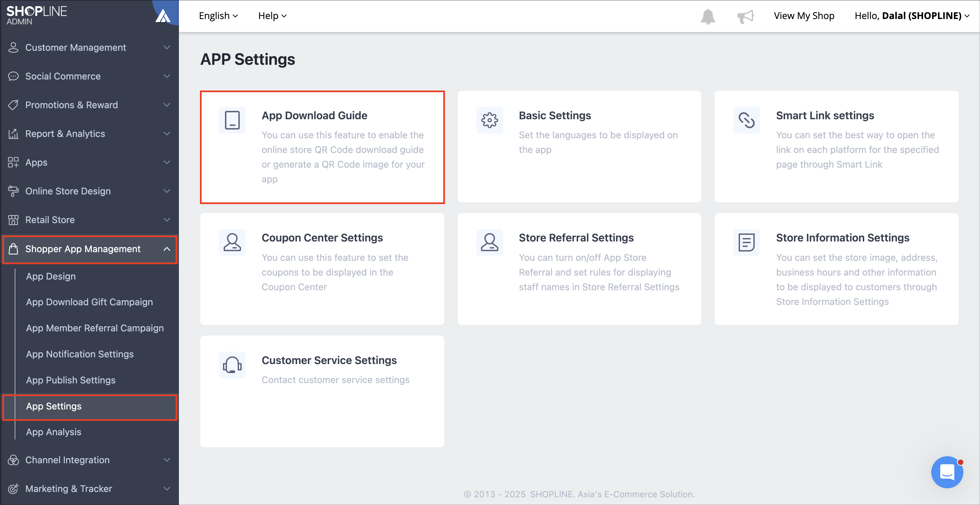Click the Store Referral person icon
Screen dimensions: 980x505
(x=489, y=242)
